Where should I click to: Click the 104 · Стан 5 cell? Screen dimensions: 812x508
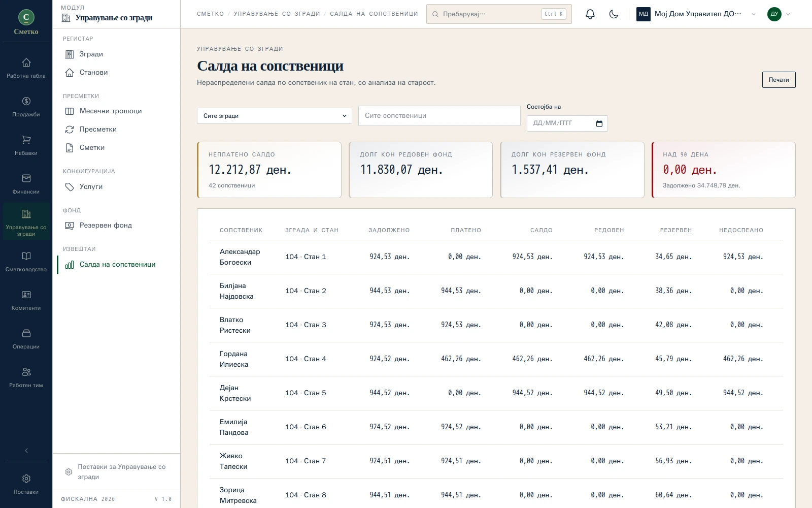(x=306, y=393)
